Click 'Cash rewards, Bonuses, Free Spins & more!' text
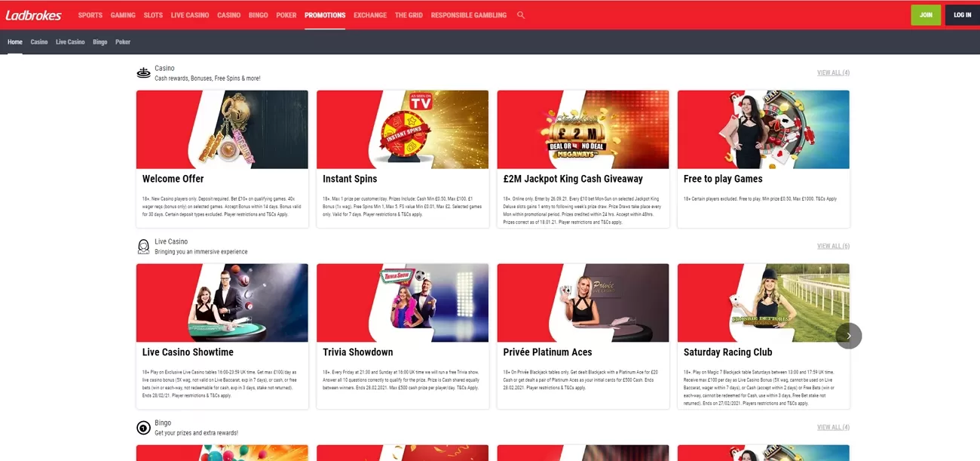The width and height of the screenshot is (980, 461). pos(207,78)
